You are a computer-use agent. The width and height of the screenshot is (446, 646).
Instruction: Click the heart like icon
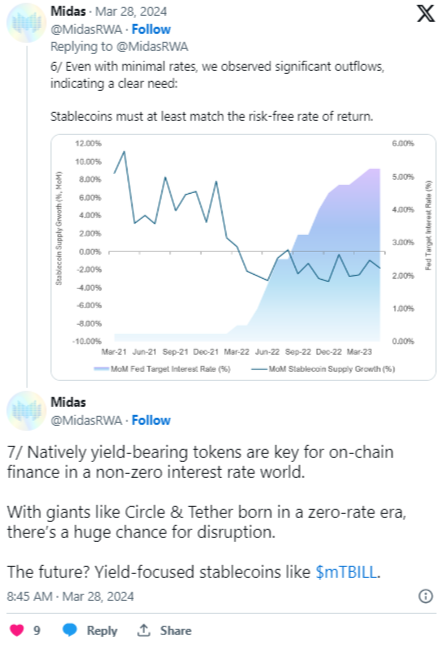17,630
